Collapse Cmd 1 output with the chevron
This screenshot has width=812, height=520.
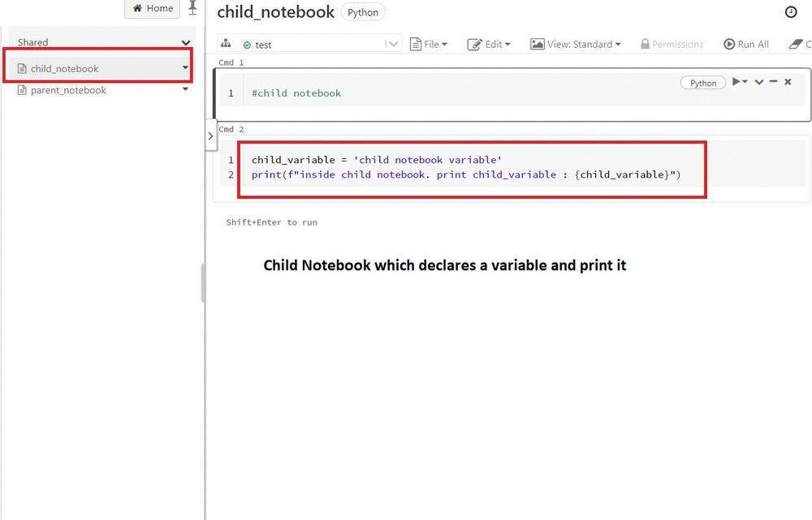(x=757, y=82)
